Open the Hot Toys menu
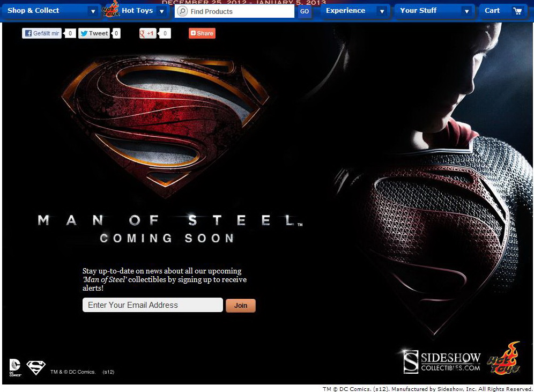Image resolution: width=534 pixels, height=392 pixels. tap(137, 11)
